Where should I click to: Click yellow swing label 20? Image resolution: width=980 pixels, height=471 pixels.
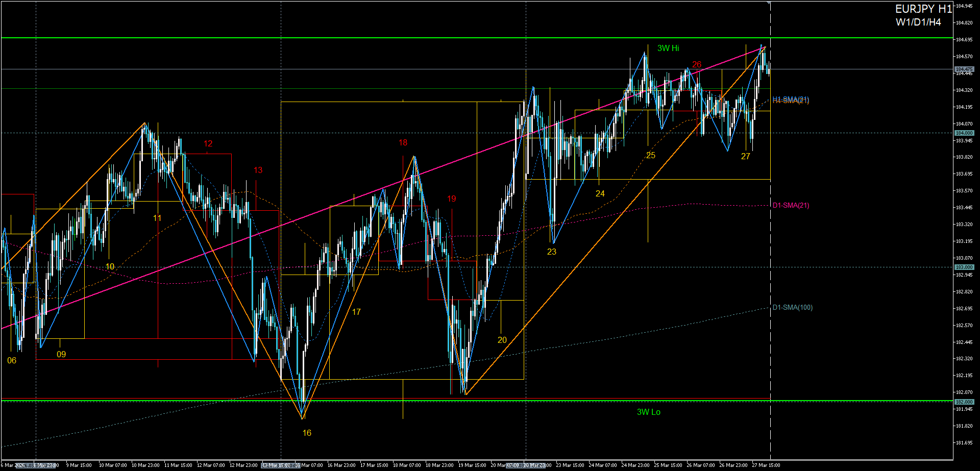tap(502, 340)
